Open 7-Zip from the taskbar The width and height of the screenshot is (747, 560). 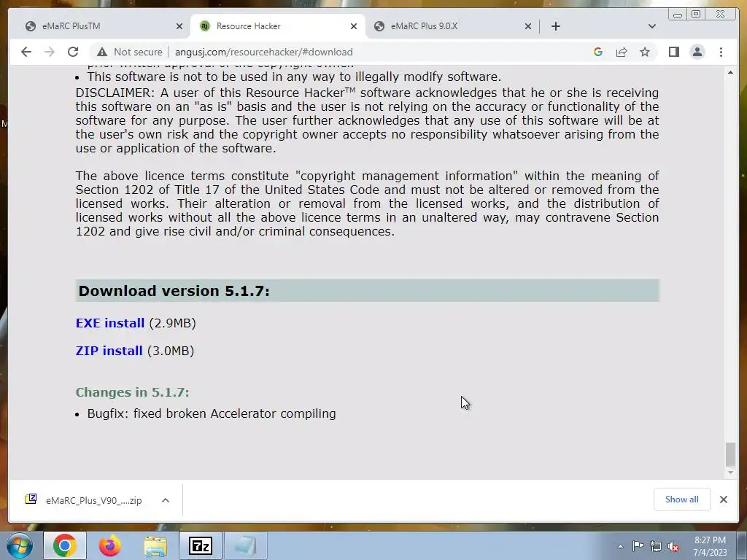pos(200,545)
